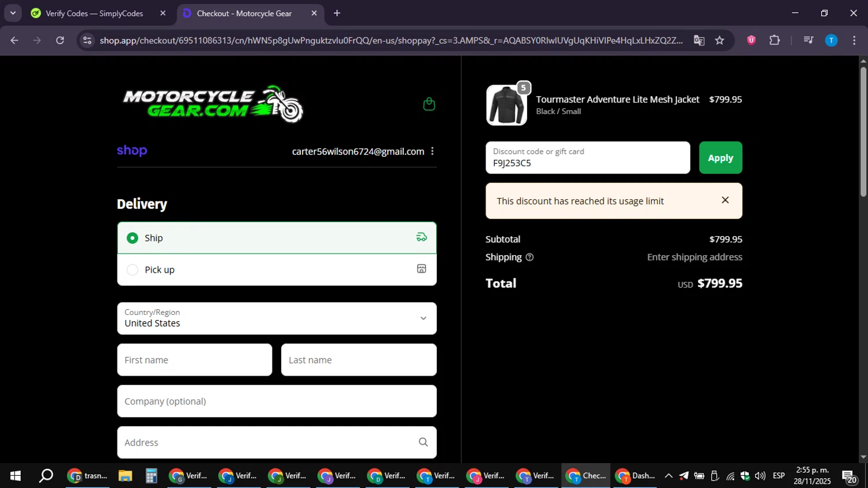Switch to the Dash... Chrome taskbar window
The width and height of the screenshot is (868, 488).
point(635,476)
